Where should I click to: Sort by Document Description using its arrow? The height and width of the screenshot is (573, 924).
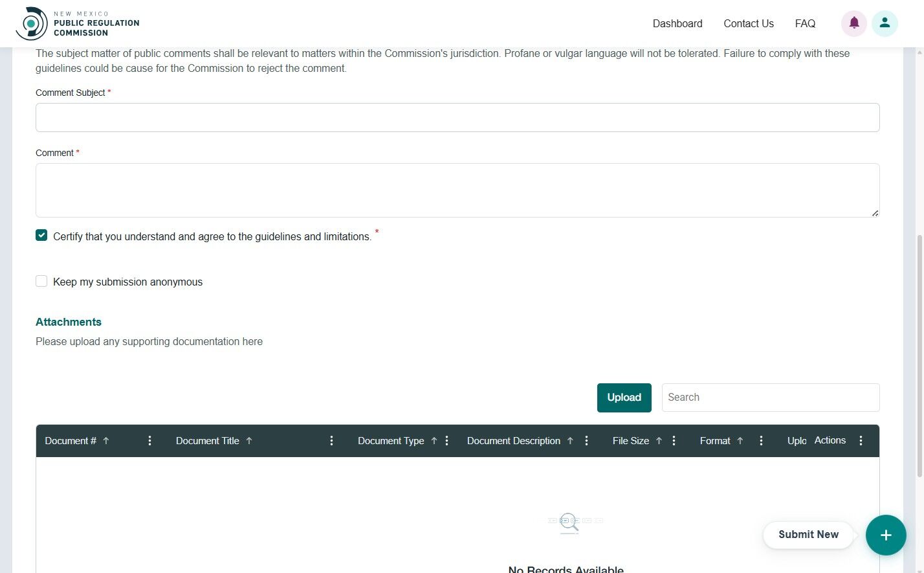pyautogui.click(x=570, y=440)
